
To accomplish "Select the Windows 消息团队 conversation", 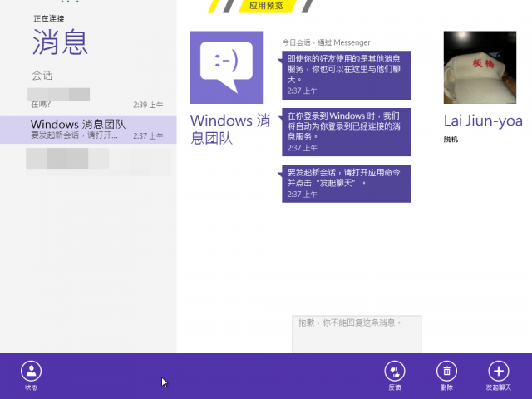I will 88,130.
